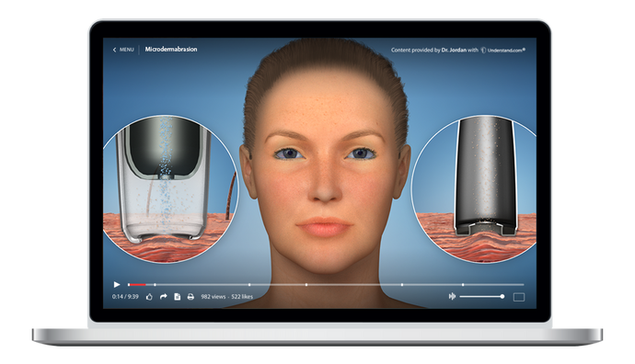The image size is (635, 364).
Task: Jump to third chapter marker on timeline
Action: click(306, 285)
